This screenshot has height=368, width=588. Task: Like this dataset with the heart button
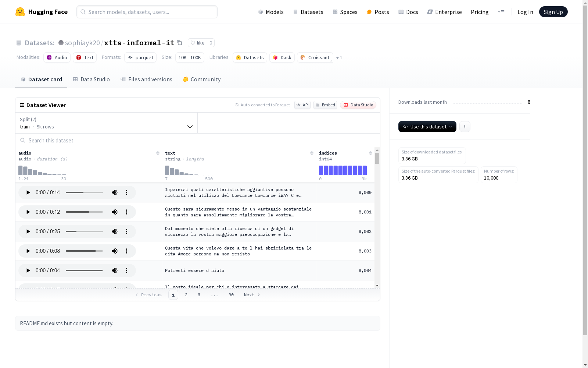(197, 43)
